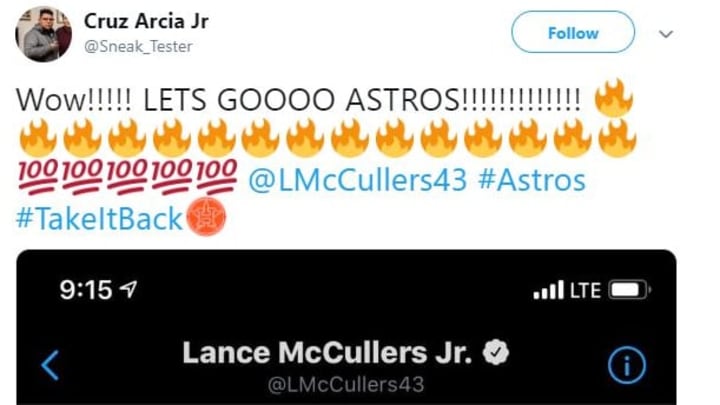
Task: Open Cruz Arcia Jr's profile picture
Action: click(44, 34)
